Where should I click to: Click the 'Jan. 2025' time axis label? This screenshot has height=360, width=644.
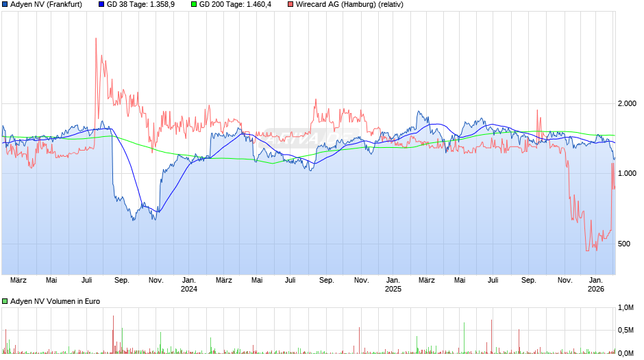pos(393,285)
